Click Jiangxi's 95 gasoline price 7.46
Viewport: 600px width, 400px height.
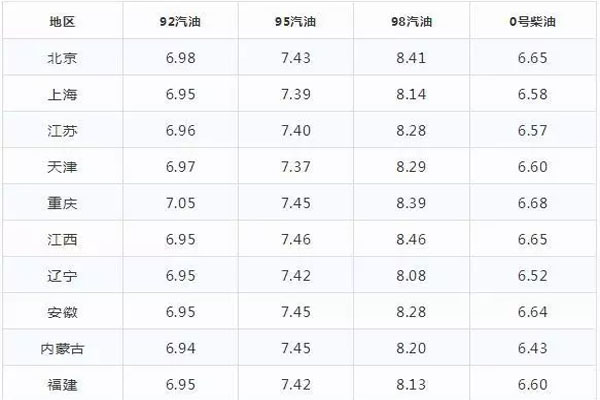[x=296, y=240]
